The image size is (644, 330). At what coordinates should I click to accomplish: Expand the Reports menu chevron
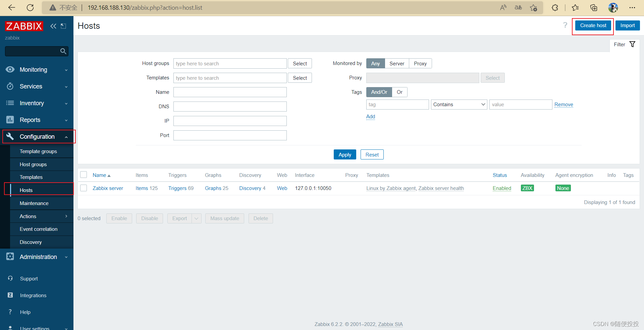point(66,120)
